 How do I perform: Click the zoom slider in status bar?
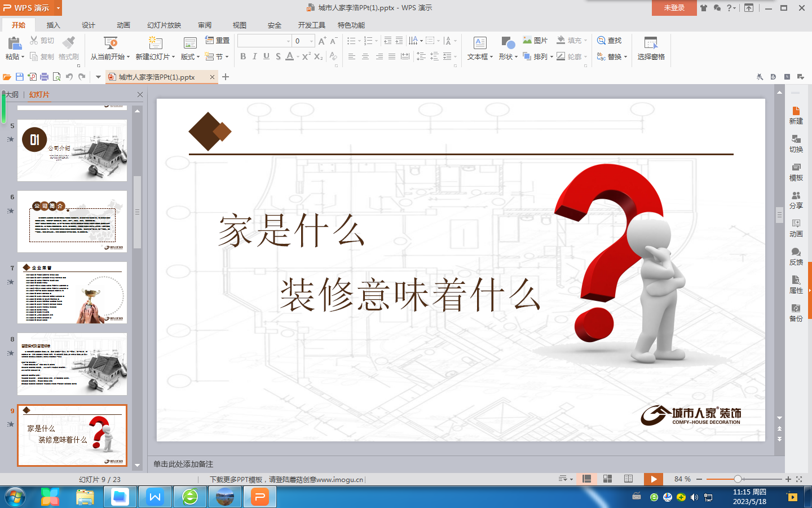click(x=738, y=479)
